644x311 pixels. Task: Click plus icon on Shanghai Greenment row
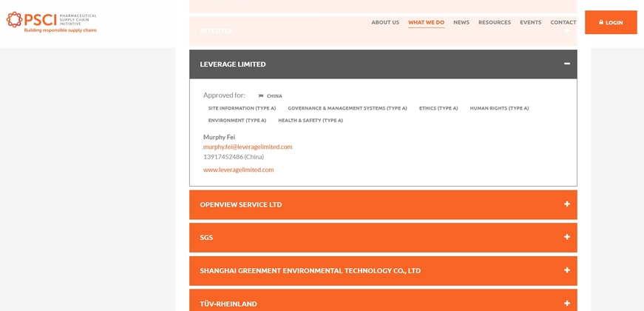click(567, 271)
